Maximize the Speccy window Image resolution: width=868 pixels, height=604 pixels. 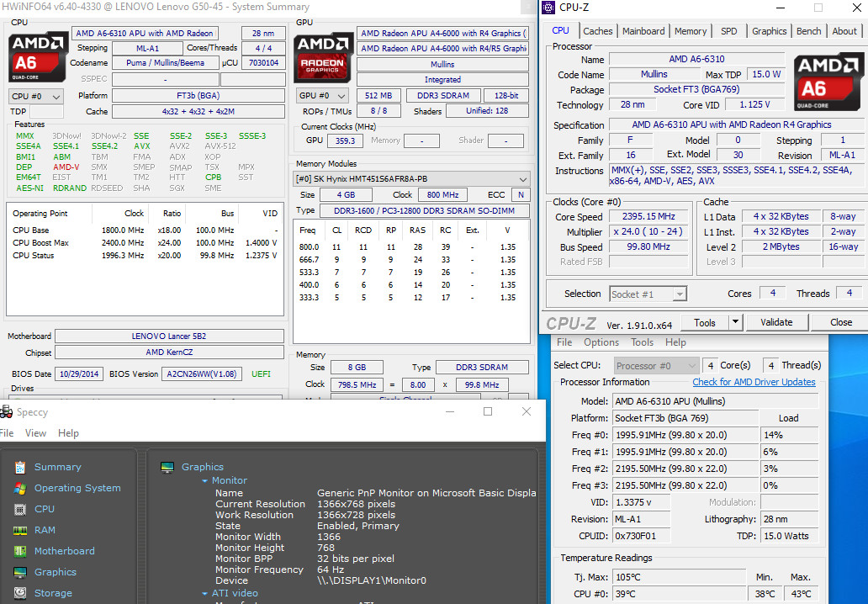pos(488,411)
